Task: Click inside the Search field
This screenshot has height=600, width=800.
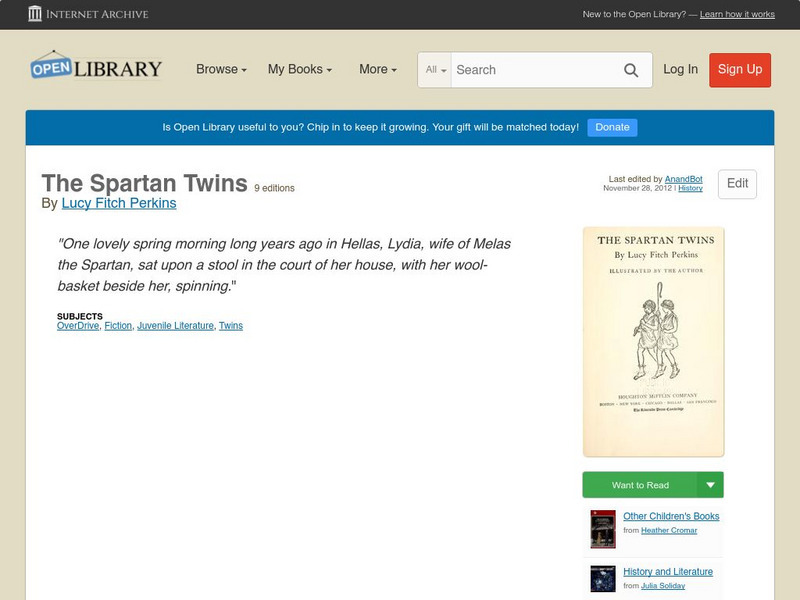Action: [530, 70]
